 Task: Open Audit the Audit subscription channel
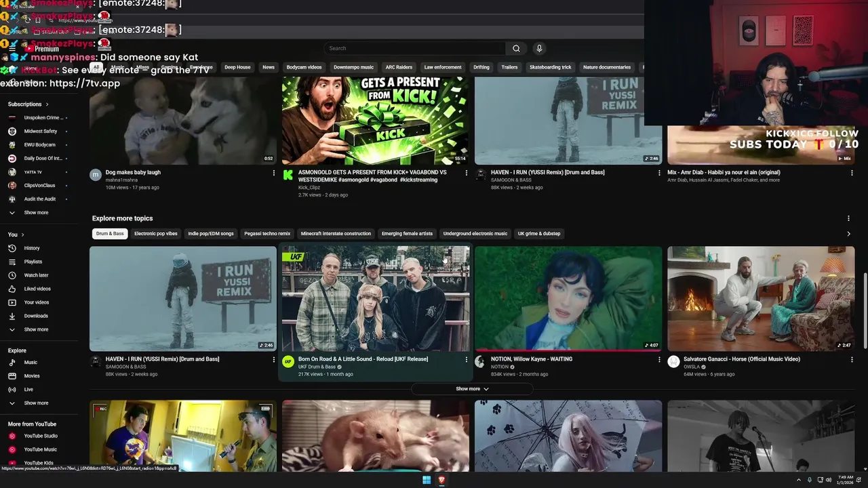(x=40, y=199)
